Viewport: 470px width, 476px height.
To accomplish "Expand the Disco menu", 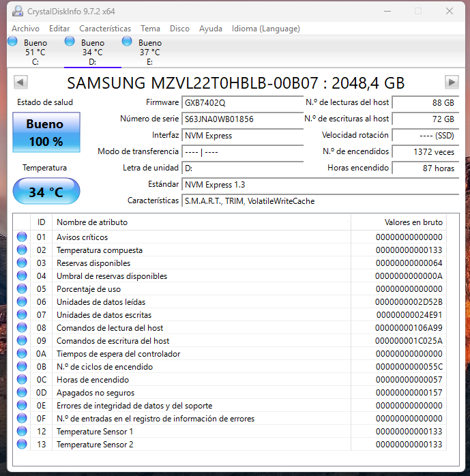I will (x=179, y=29).
